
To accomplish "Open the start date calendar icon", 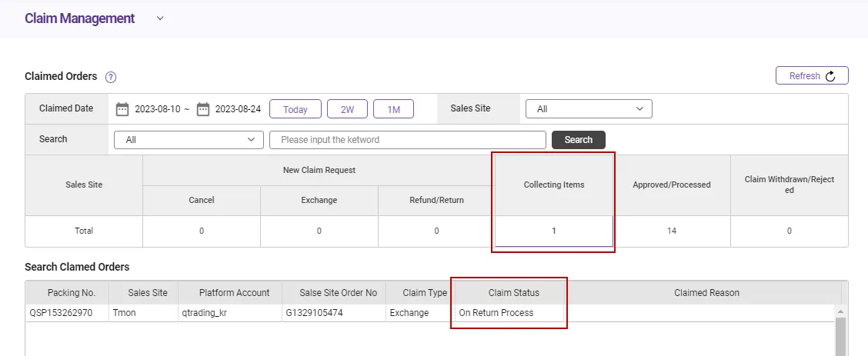I will (122, 109).
